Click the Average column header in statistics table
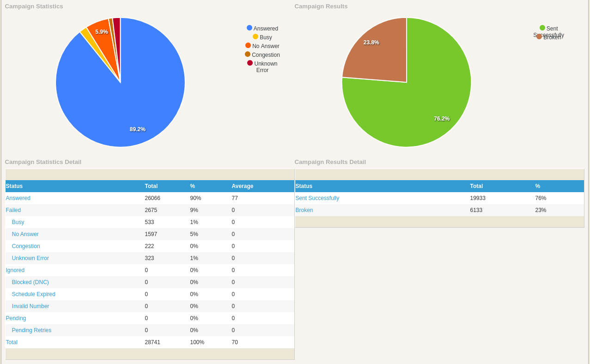Viewport: 590px width, 364px height. click(243, 186)
